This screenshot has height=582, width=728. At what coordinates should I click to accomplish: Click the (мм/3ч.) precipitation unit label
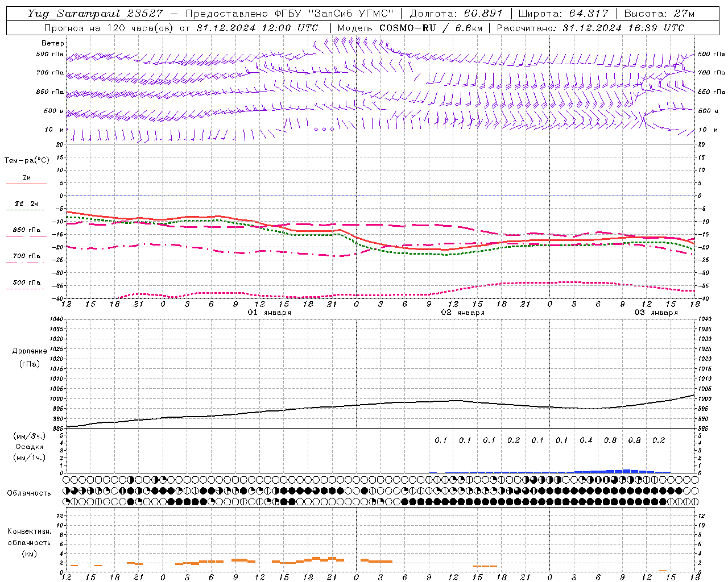[x=29, y=436]
